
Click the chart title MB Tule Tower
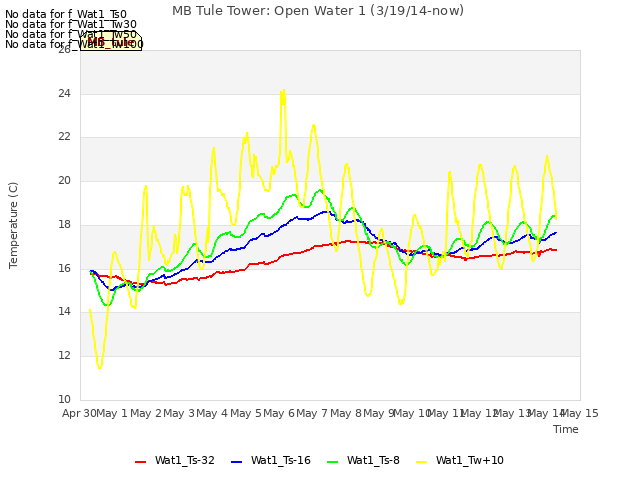pyautogui.click(x=318, y=11)
